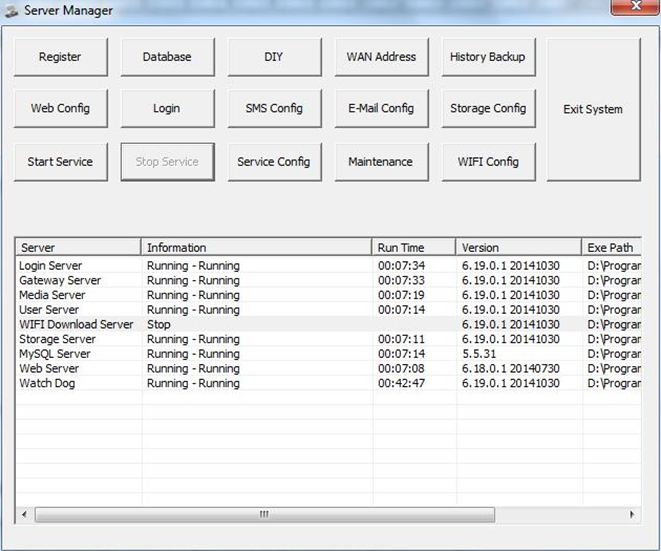Select the Login Server row
The image size is (661, 551).
click(328, 266)
